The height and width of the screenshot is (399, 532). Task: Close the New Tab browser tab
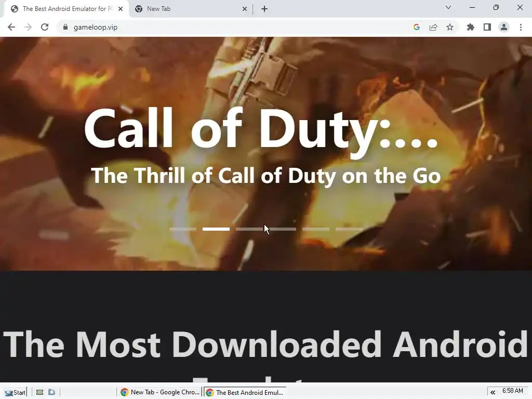245,9
